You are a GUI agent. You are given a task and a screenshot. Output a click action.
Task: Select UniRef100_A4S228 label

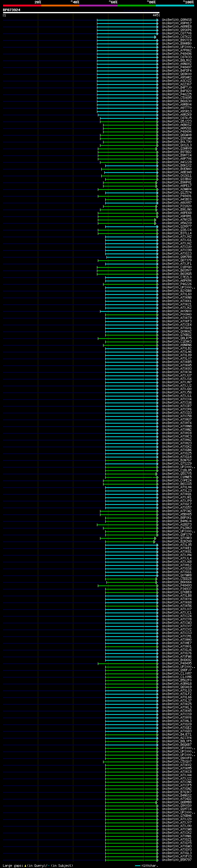pyautogui.click(x=177, y=162)
